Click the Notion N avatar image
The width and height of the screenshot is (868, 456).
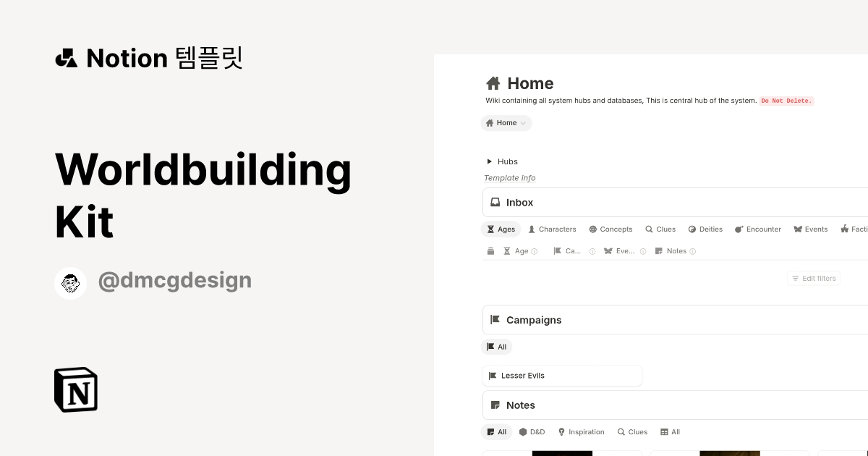tap(75, 389)
